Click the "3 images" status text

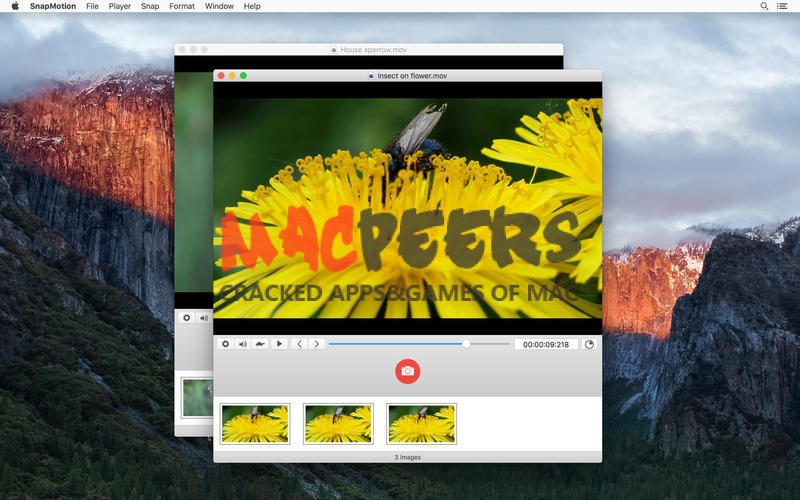point(407,457)
